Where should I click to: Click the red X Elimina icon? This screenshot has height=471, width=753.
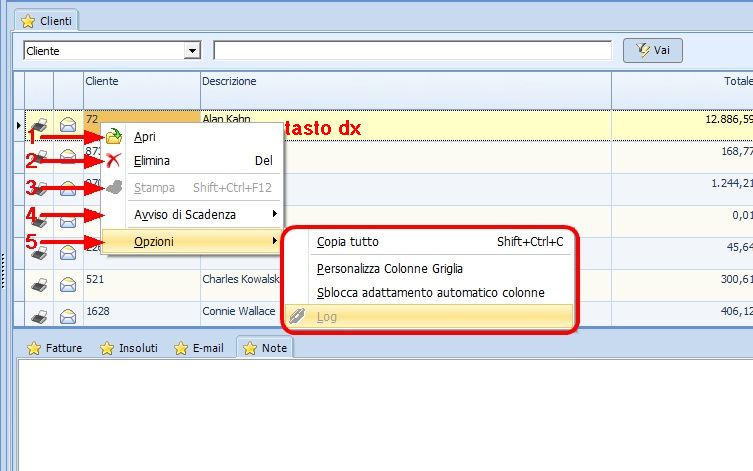tap(113, 160)
